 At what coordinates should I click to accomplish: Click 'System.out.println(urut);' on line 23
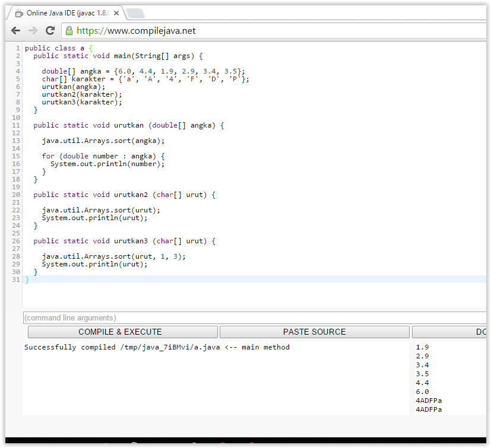click(x=94, y=218)
